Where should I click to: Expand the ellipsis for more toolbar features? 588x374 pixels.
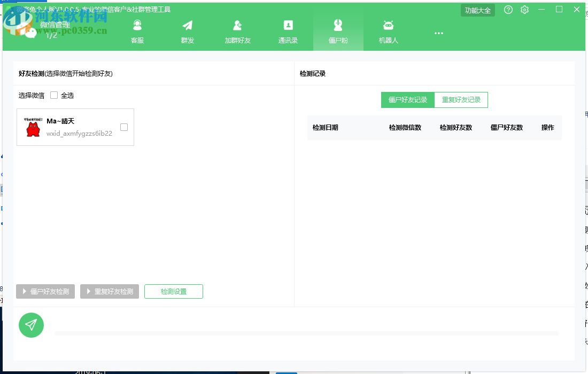coord(438,33)
